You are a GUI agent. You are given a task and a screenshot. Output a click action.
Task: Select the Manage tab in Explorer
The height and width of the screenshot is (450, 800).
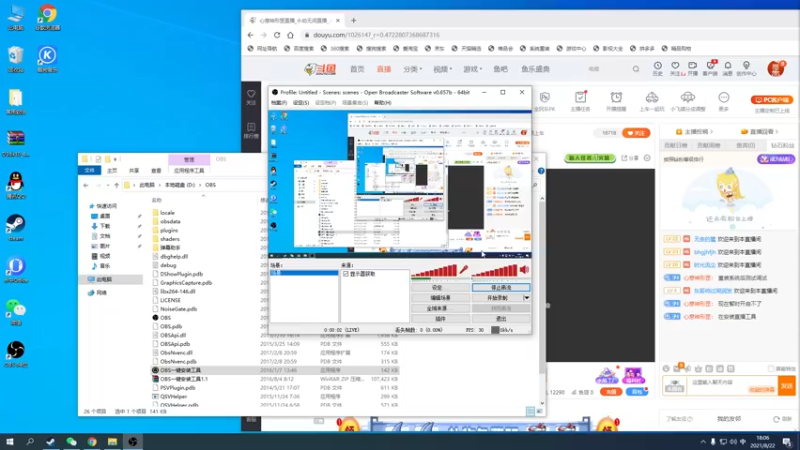tap(189, 160)
